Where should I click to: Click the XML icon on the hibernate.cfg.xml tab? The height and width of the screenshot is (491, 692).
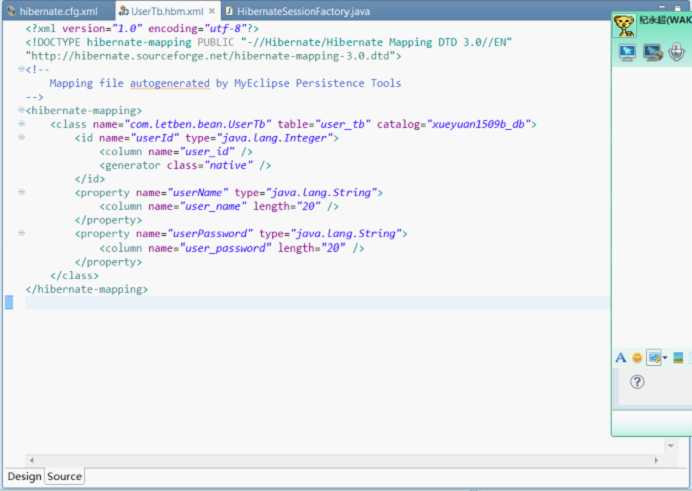[12, 11]
